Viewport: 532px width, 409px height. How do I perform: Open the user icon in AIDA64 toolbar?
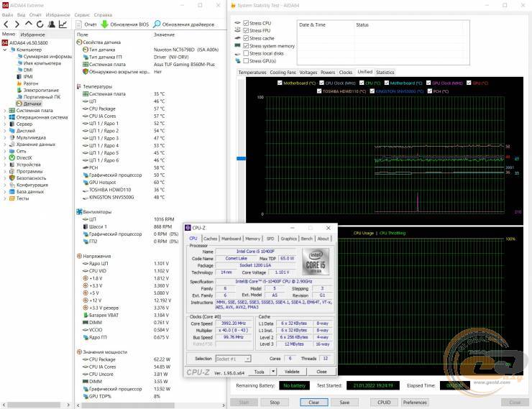[52, 24]
